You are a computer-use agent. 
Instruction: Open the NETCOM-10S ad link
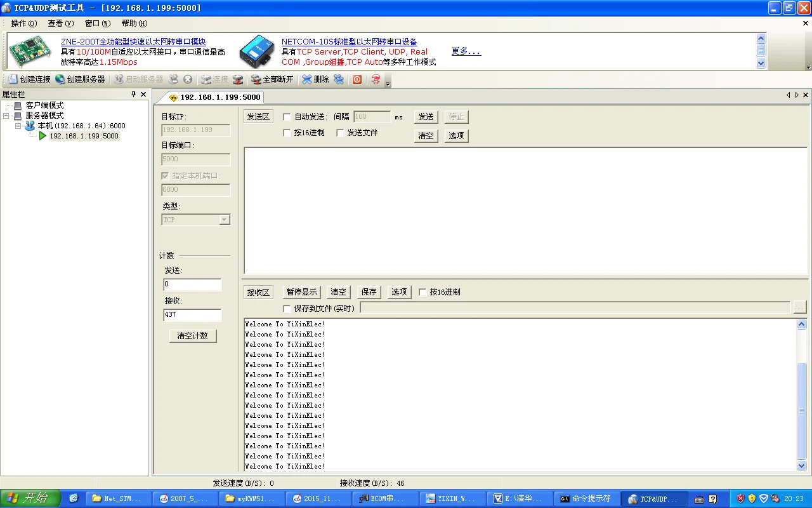click(x=350, y=42)
